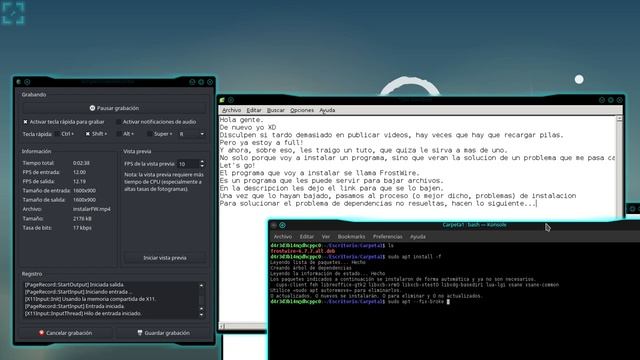Click the Registro log scrollbar bottom down-arrow
The width and height of the screenshot is (640, 360).
point(202,314)
